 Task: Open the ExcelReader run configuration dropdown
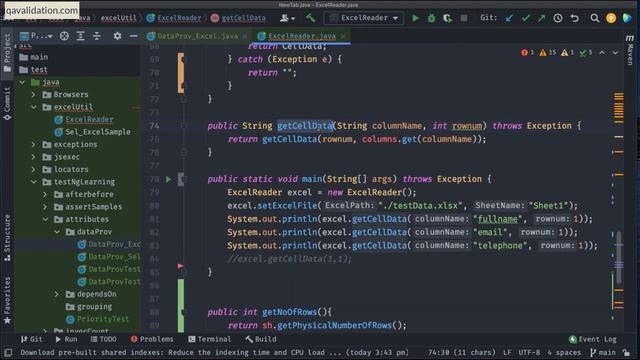(x=363, y=18)
